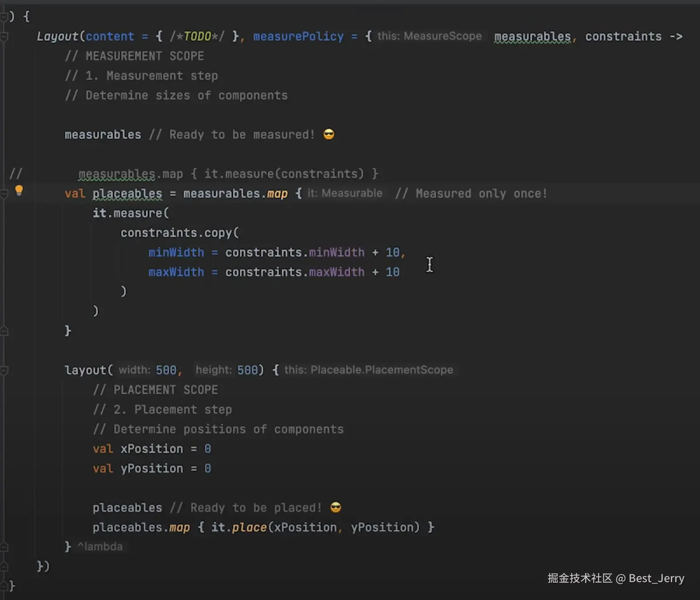Click the 'maxWidth' named argument on the left
The height and width of the screenshot is (600, 700).
[176, 272]
